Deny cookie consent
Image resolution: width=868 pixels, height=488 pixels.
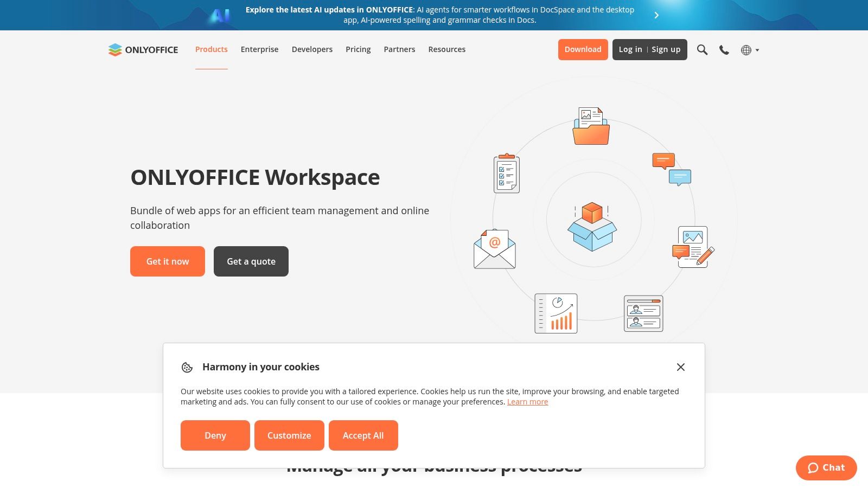click(x=215, y=435)
